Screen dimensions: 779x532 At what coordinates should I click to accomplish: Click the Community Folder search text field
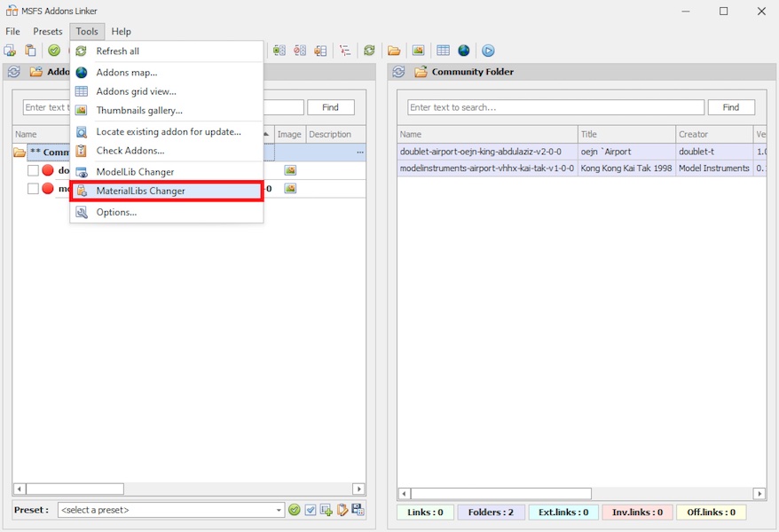(555, 107)
